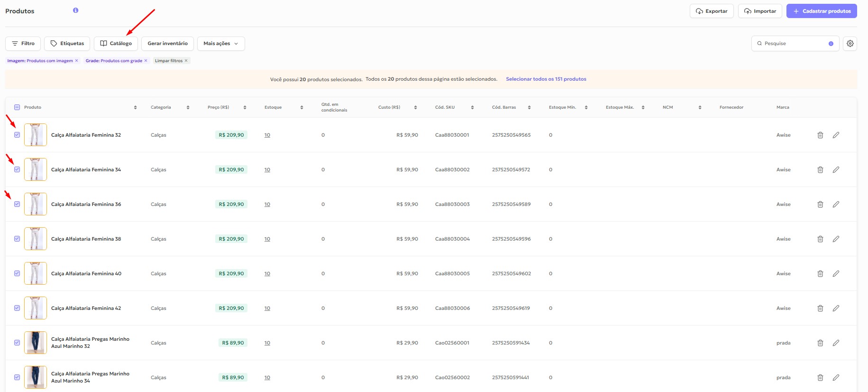Uncheck Calça Alfaiataria Feminina 34 row checkbox
Viewport: 868px width, 392px height.
coord(17,169)
